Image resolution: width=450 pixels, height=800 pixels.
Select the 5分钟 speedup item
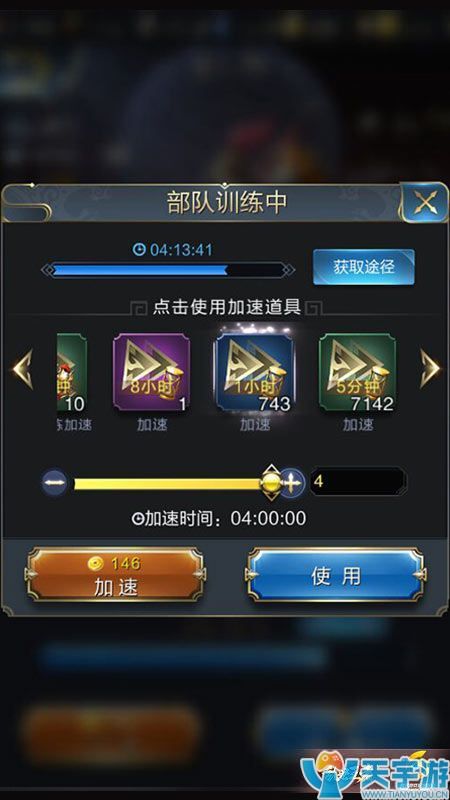click(x=357, y=372)
